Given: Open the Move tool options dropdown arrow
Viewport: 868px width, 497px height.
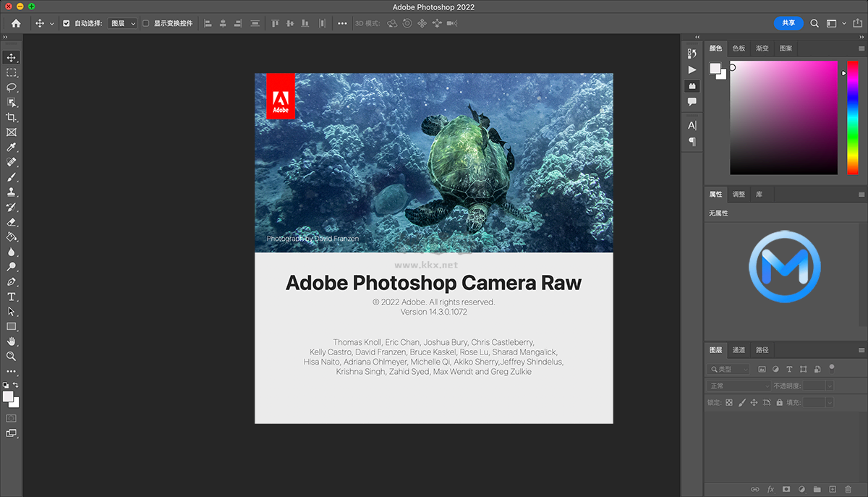Looking at the screenshot, I should [51, 23].
